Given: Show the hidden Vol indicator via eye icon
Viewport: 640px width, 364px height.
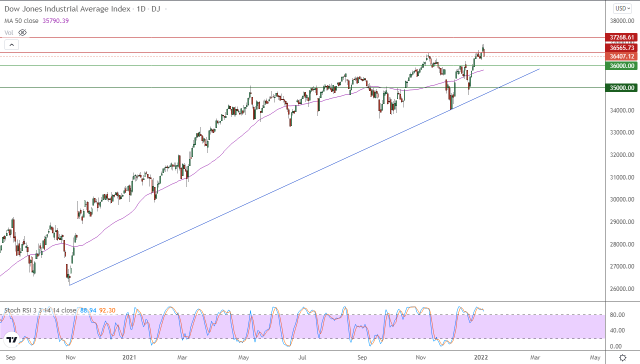Looking at the screenshot, I should (x=22, y=32).
